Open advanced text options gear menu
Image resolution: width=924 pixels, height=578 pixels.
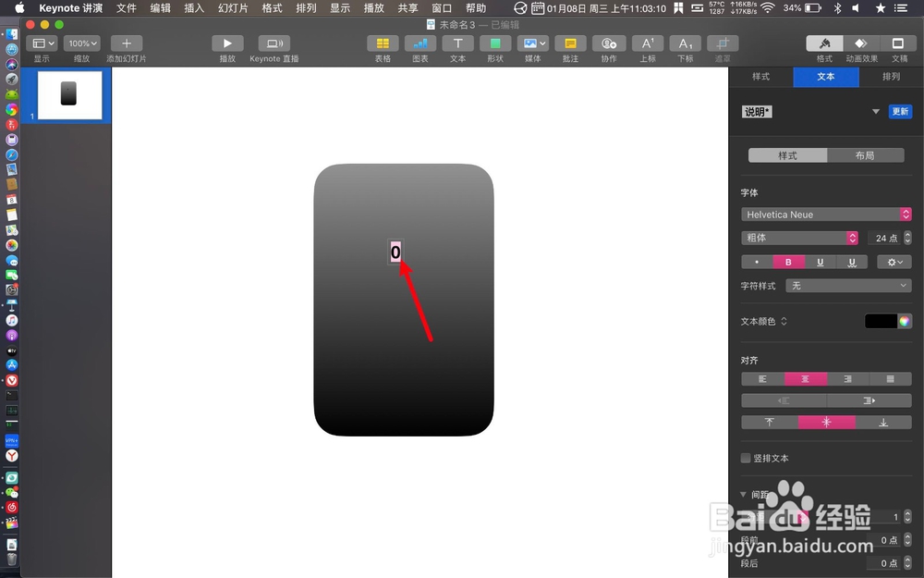coord(894,262)
